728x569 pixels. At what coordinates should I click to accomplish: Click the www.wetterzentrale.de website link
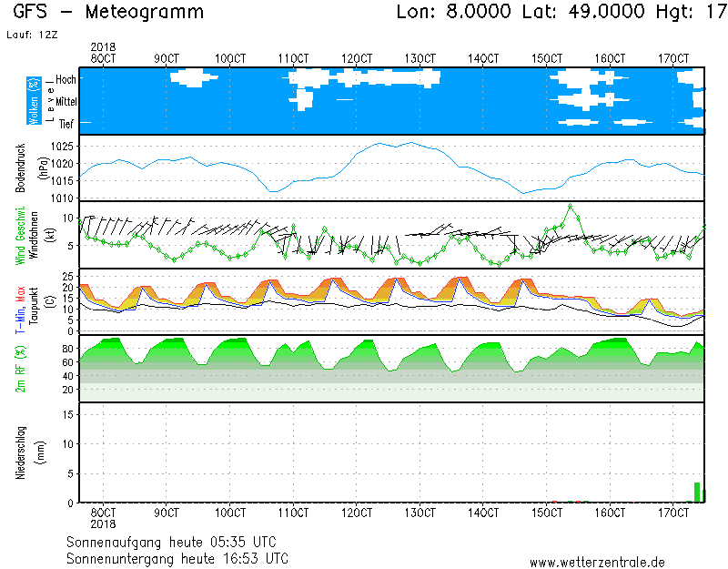tap(597, 562)
